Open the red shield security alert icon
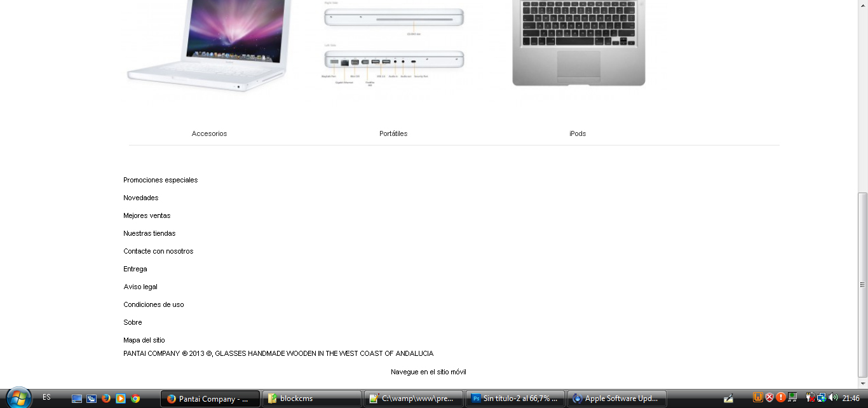 pyautogui.click(x=770, y=398)
